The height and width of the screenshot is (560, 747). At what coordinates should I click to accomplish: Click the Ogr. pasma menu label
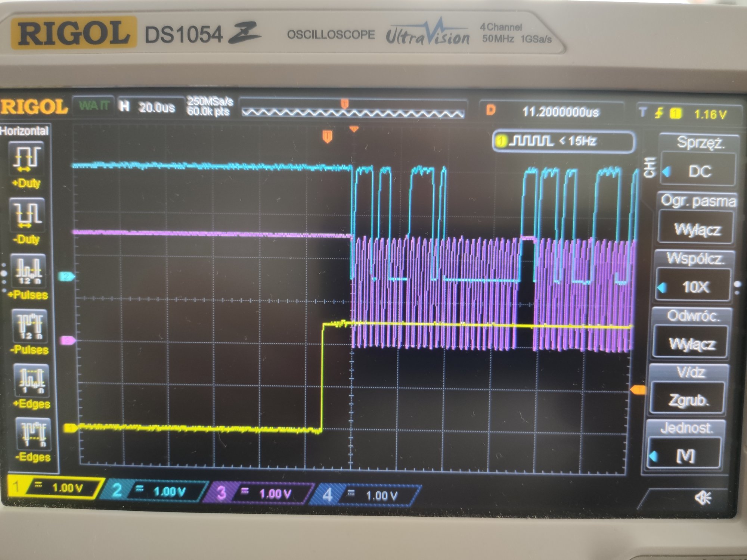coord(698,201)
